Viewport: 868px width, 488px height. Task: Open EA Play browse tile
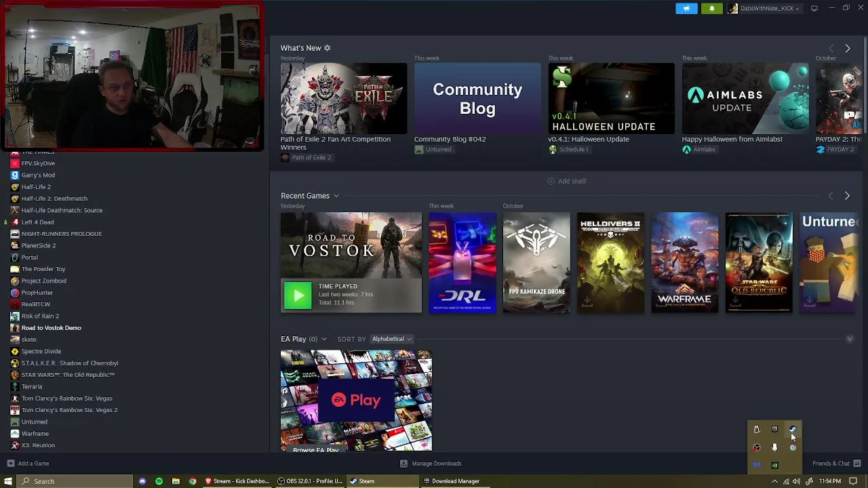356,401
